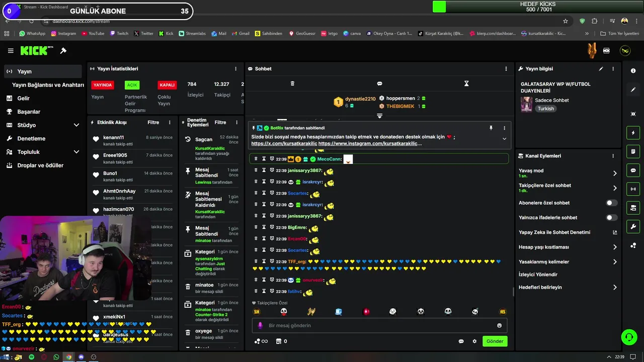This screenshot has height=362, width=644.
Task: Open Kanal Eylemleri three-dot menu
Action: tap(613, 156)
